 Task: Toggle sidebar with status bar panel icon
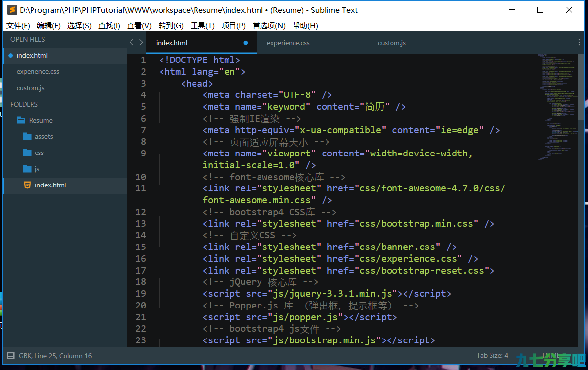click(11, 356)
